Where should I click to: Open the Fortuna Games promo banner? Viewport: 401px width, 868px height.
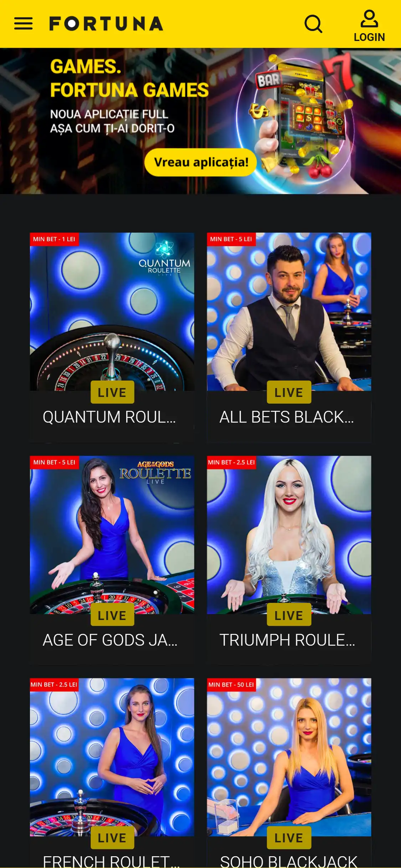tap(200, 121)
